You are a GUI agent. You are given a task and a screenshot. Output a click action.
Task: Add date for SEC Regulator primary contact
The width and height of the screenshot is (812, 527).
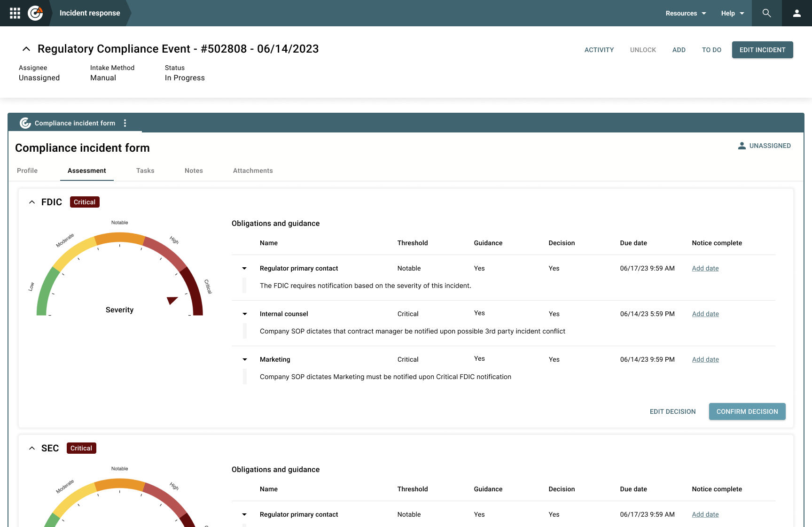click(x=705, y=514)
